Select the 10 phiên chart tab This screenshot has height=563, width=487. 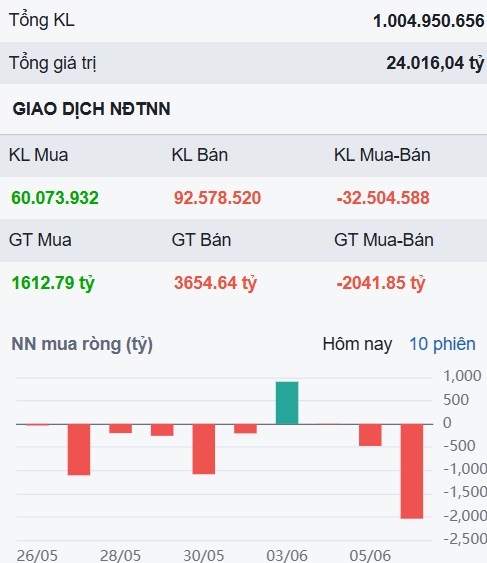coord(442,344)
